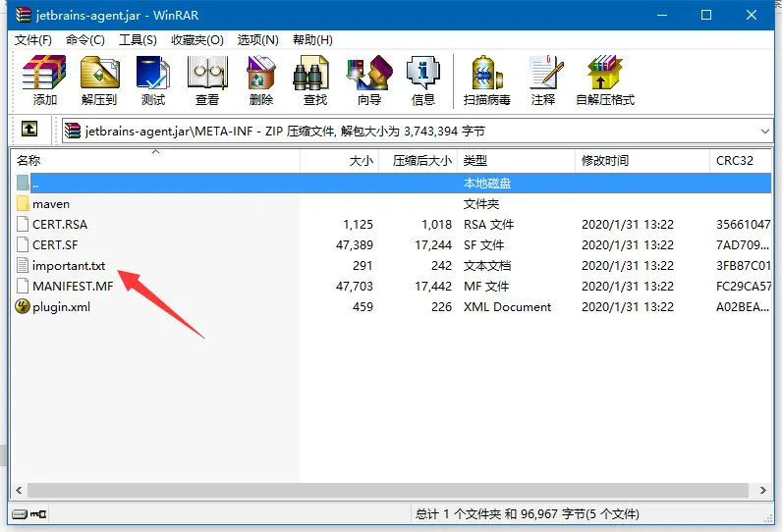Click the plugin.xml file icon
The height and width of the screenshot is (532, 782).
click(23, 306)
